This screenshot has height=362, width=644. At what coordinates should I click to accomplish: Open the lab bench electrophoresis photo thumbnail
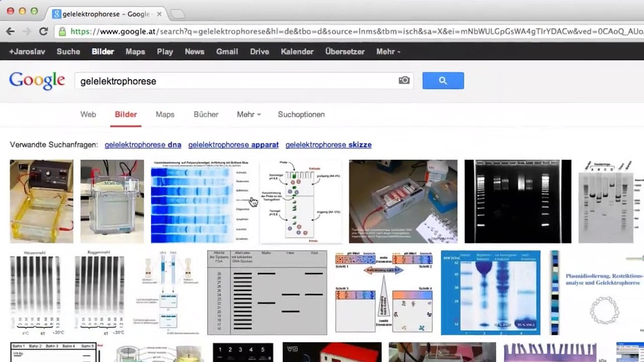pyautogui.click(x=404, y=202)
